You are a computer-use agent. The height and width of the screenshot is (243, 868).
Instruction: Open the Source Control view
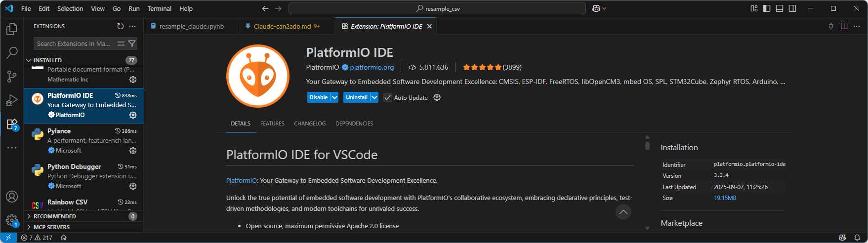[12, 77]
